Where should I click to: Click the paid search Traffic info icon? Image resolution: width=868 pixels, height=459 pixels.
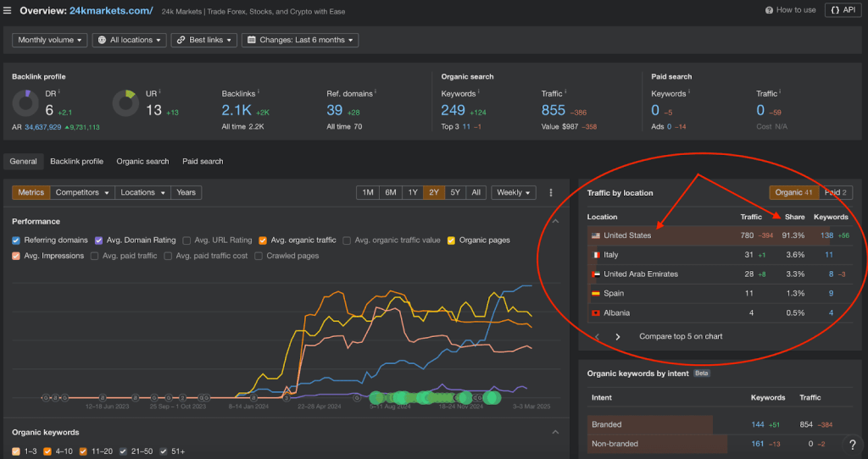781,91
